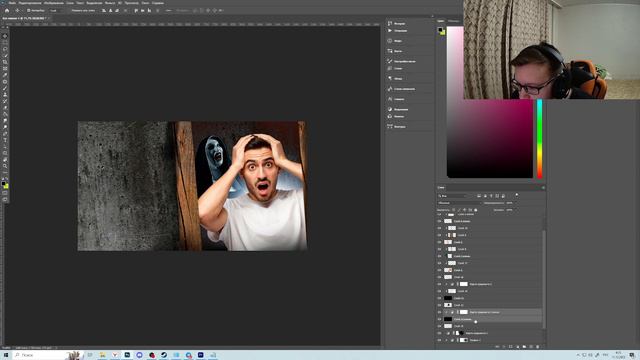Open layer blend mode dropdown
Viewport: 640px width, 360px height.
point(459,203)
